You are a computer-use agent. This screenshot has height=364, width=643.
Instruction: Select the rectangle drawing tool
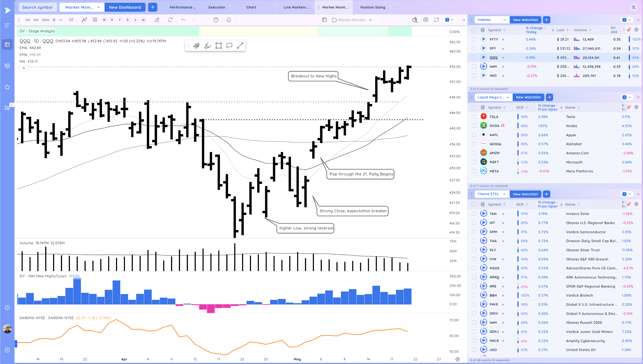pos(219,45)
